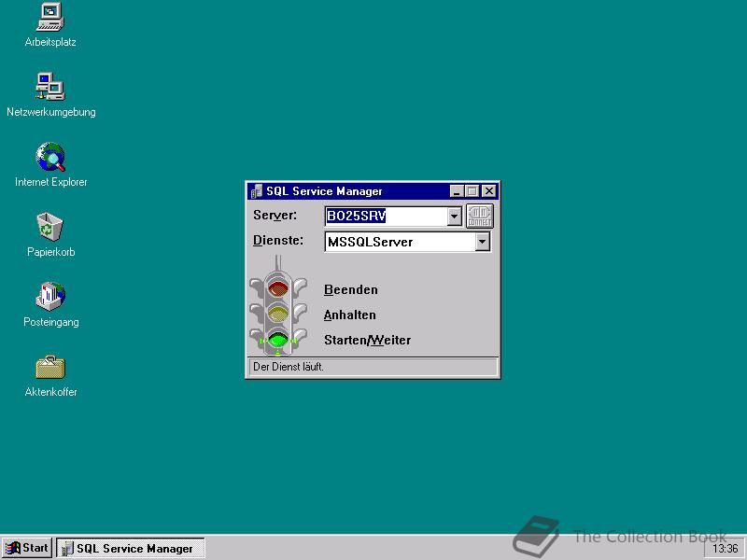Click the Beenden label
This screenshot has width=747, height=560.
pyautogui.click(x=351, y=289)
